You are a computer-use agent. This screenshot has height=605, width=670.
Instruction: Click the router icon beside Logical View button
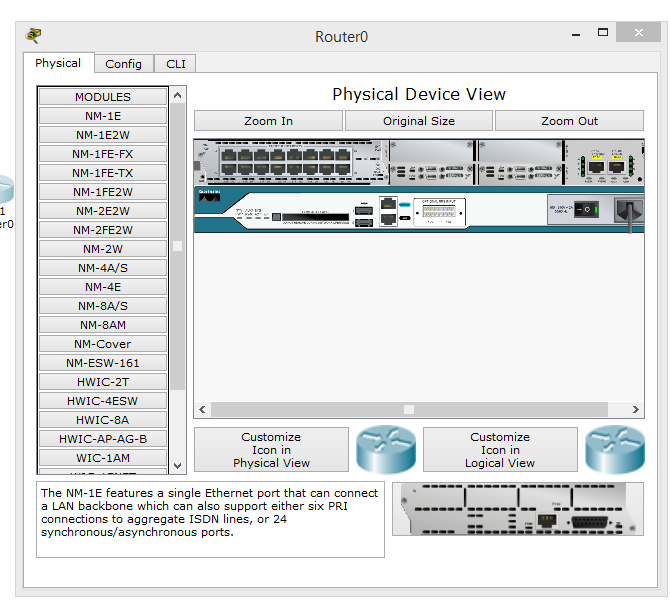(x=615, y=449)
